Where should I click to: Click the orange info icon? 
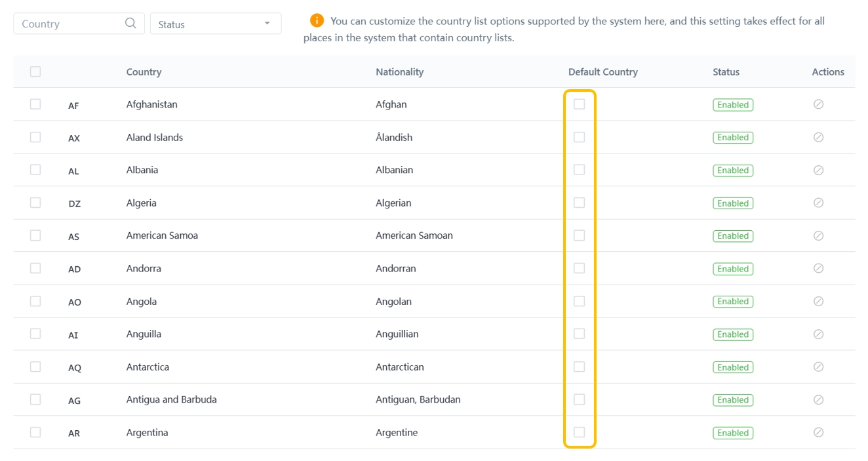[x=317, y=20]
